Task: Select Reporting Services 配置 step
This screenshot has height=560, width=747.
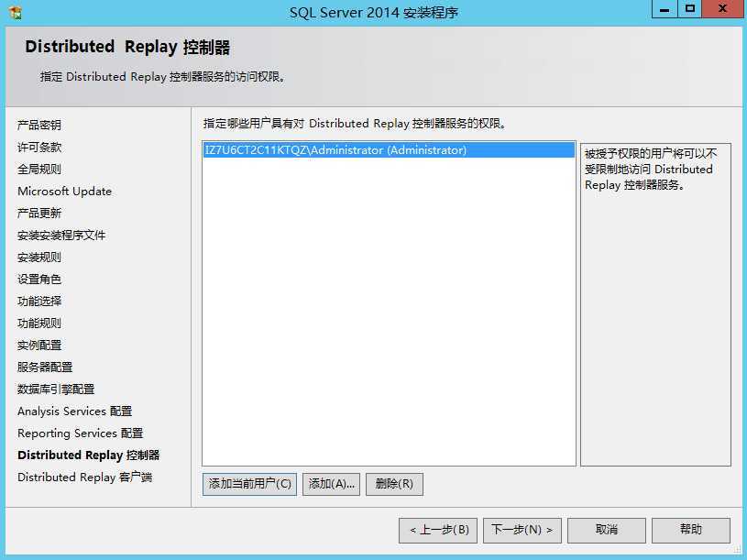Action: 80,433
